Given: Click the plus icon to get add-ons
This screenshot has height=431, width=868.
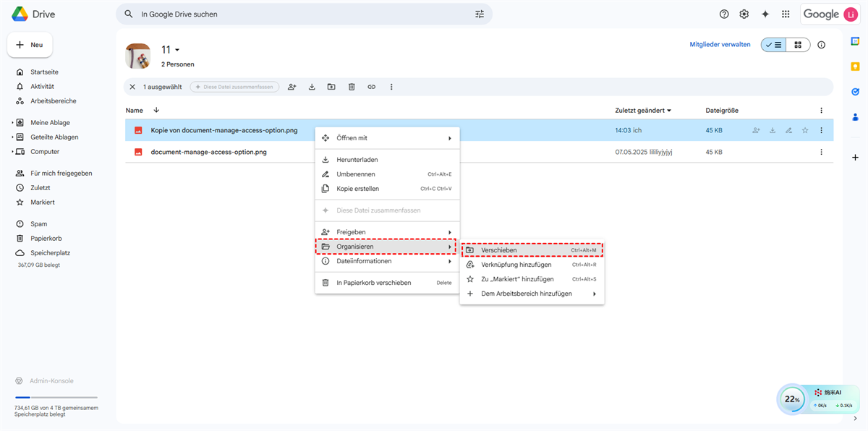Looking at the screenshot, I should 855,157.
